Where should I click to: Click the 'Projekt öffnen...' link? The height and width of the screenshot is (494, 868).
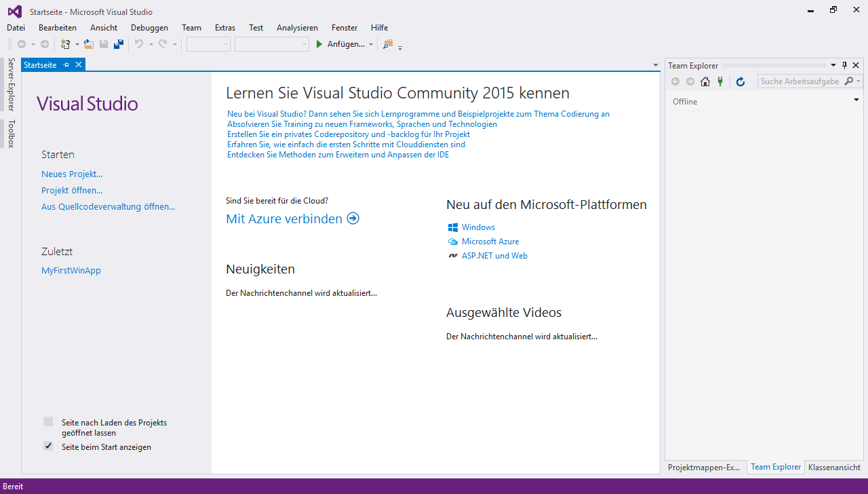point(72,191)
